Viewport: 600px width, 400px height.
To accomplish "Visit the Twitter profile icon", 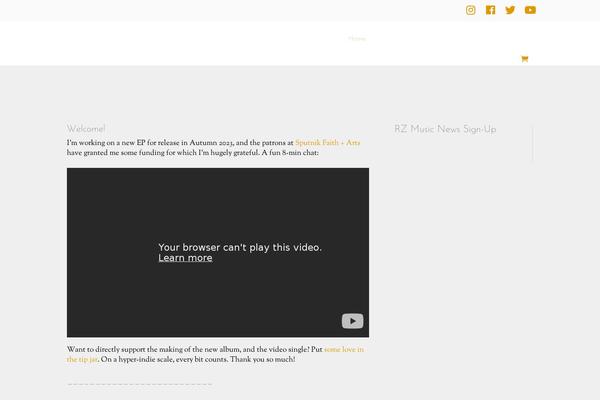I will (x=510, y=10).
